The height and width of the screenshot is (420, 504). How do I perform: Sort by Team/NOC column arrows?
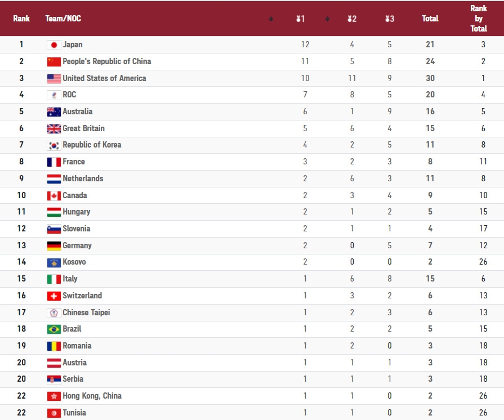pyautogui.click(x=271, y=19)
